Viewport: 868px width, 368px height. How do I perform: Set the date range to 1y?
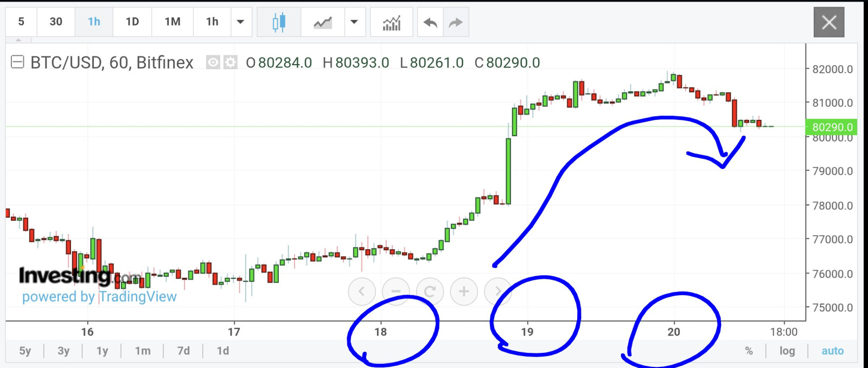102,351
